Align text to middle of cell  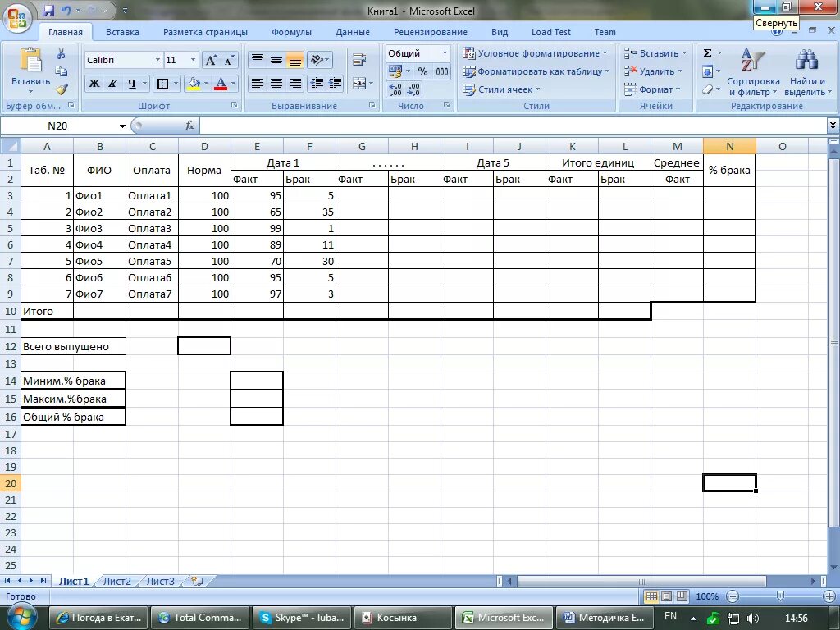point(276,59)
